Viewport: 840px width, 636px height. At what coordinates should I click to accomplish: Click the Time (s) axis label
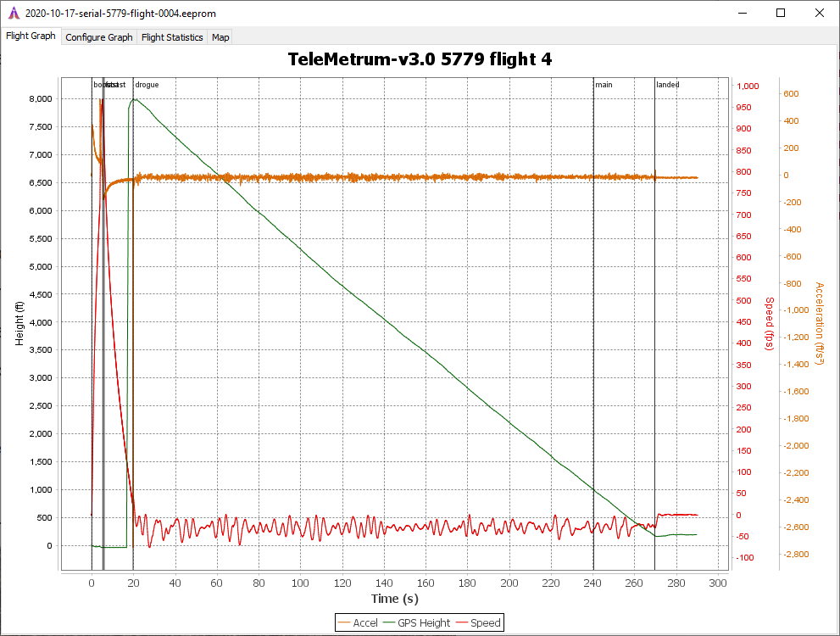tap(395, 599)
